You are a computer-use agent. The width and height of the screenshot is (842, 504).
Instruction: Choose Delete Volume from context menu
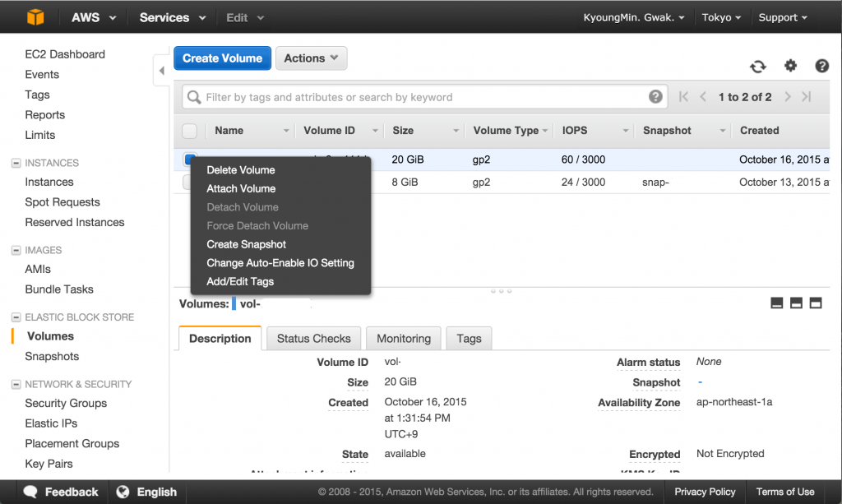click(x=241, y=170)
